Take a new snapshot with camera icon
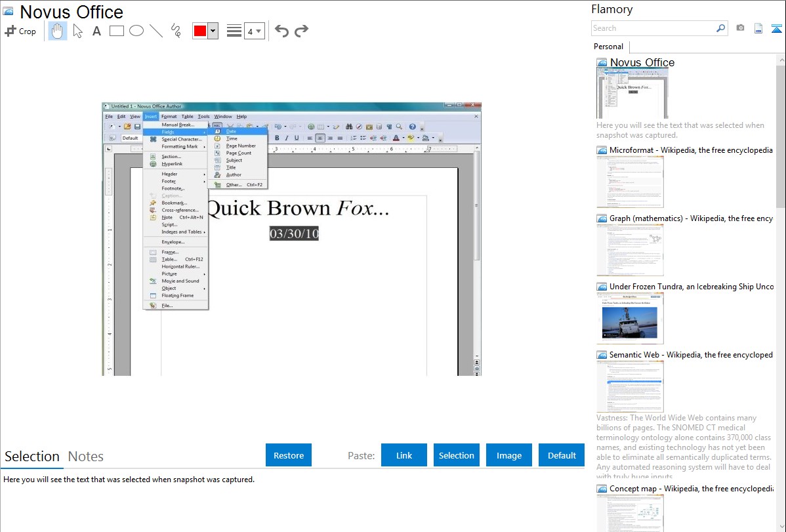786x532 pixels. coord(740,28)
